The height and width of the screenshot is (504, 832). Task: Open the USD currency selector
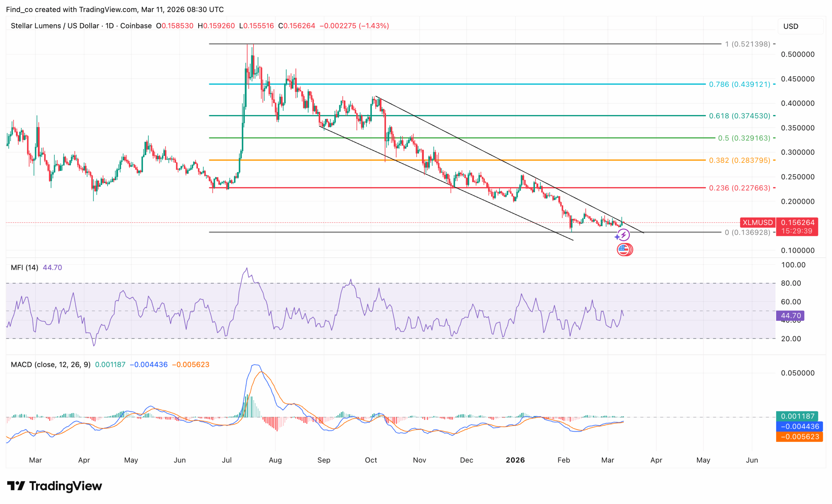(x=800, y=26)
